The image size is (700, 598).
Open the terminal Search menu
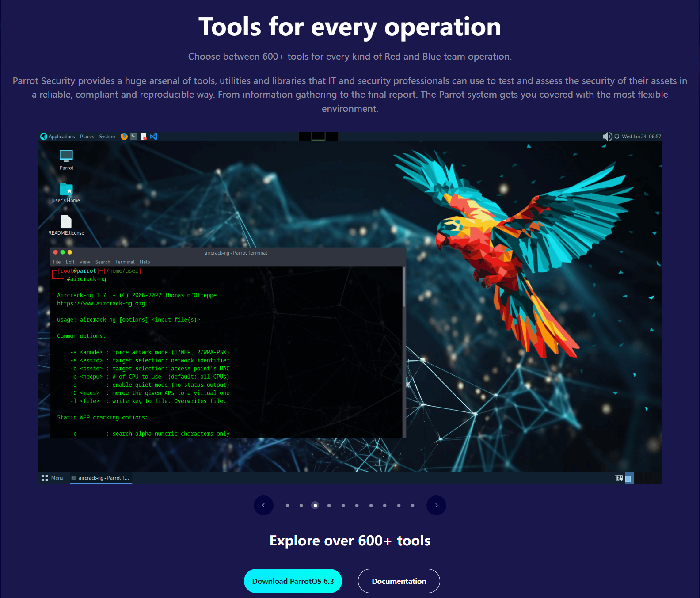click(x=103, y=262)
